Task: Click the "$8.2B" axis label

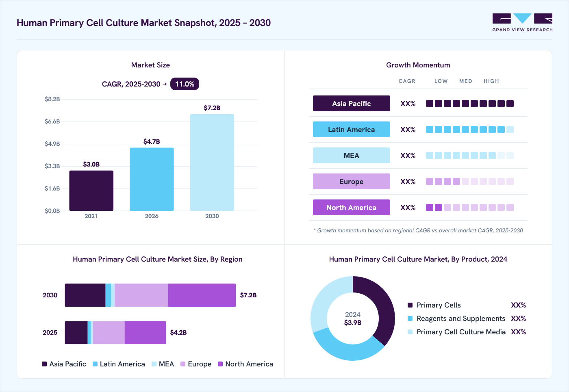Action: pos(52,99)
